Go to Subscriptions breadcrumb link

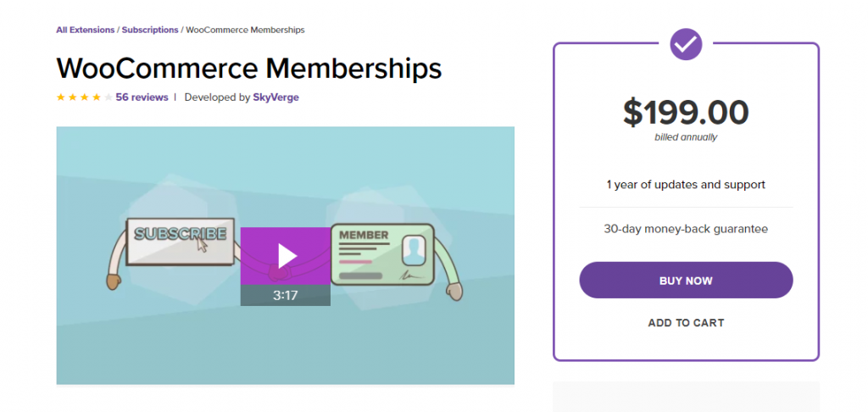[x=150, y=30]
